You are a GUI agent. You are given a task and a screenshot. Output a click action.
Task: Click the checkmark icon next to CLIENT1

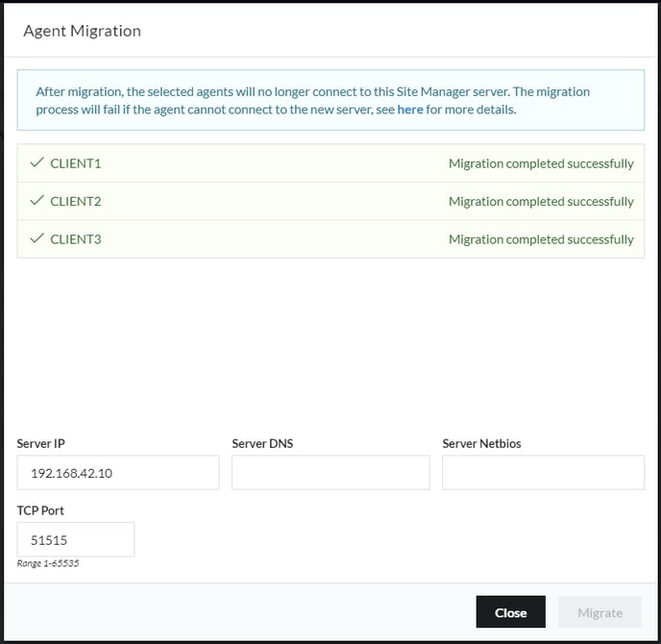point(37,162)
